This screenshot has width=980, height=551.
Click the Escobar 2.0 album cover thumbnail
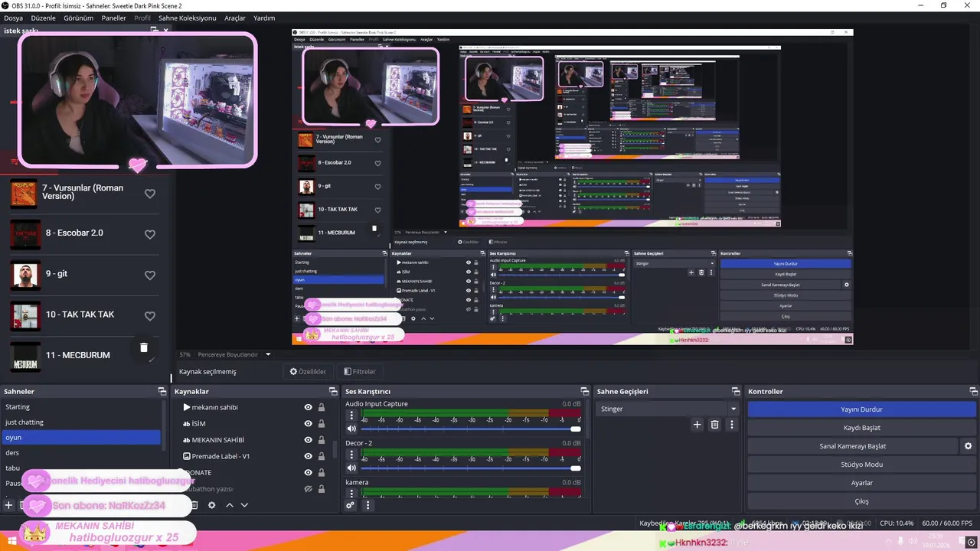click(24, 234)
